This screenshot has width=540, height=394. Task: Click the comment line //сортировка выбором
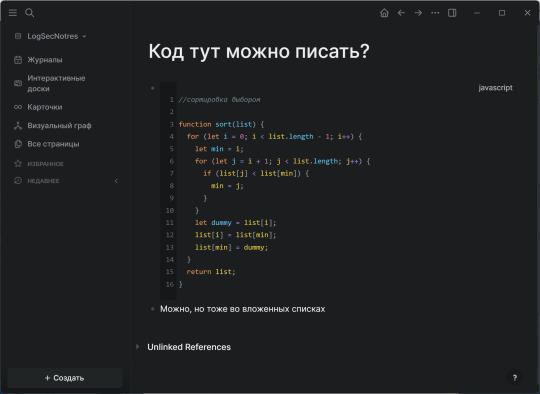coord(219,100)
